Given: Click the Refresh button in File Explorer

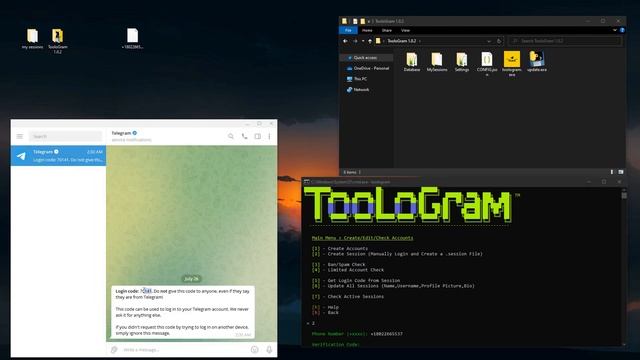Looking at the screenshot, I should pyautogui.click(x=499, y=41).
